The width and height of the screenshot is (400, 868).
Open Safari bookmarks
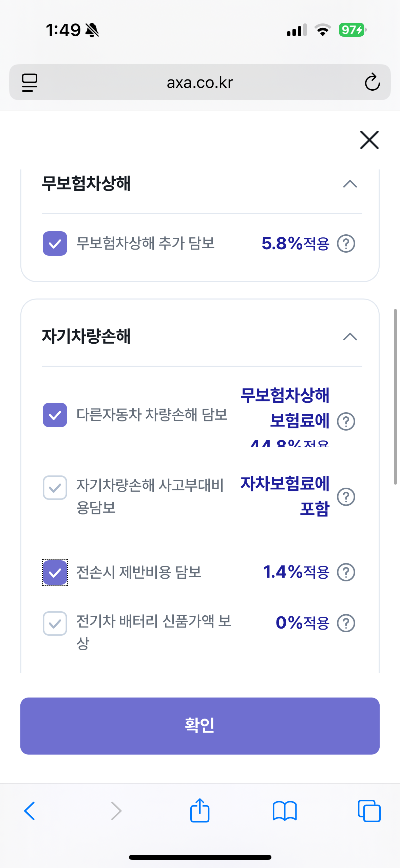pos(284,811)
